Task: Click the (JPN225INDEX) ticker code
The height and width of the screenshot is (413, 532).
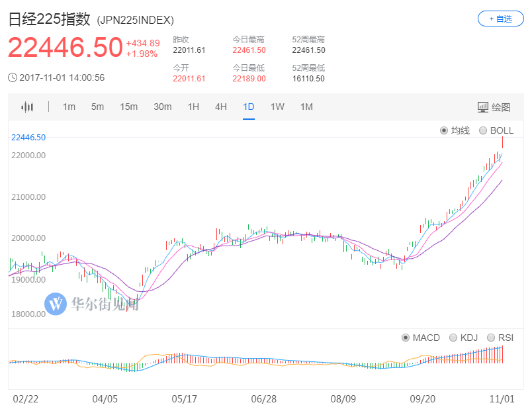Action: coord(136,21)
